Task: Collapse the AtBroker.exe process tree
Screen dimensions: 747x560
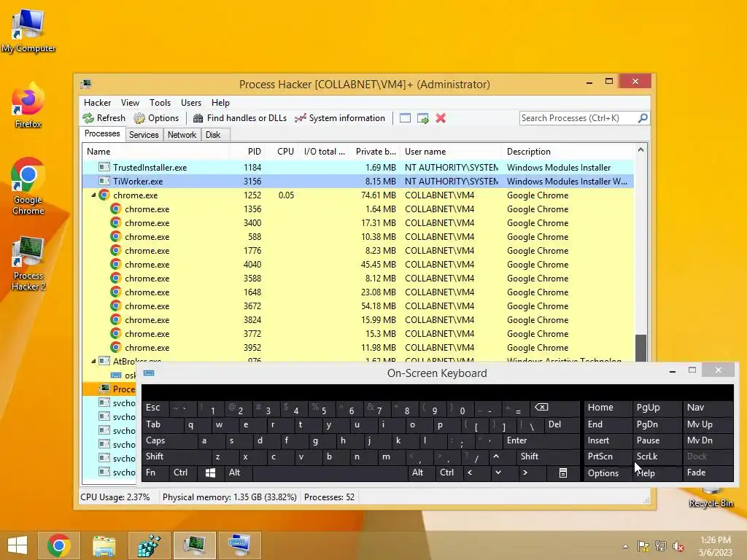Action: 93,362
